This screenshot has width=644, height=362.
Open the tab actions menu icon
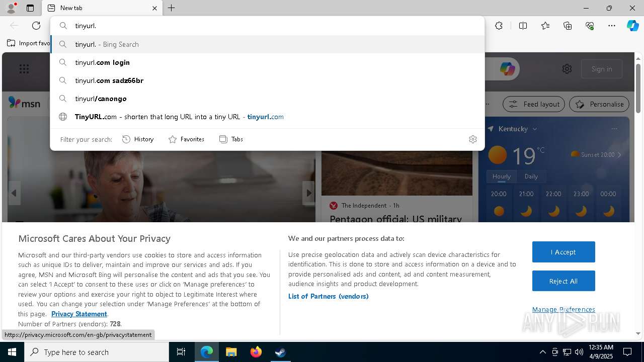tap(30, 8)
